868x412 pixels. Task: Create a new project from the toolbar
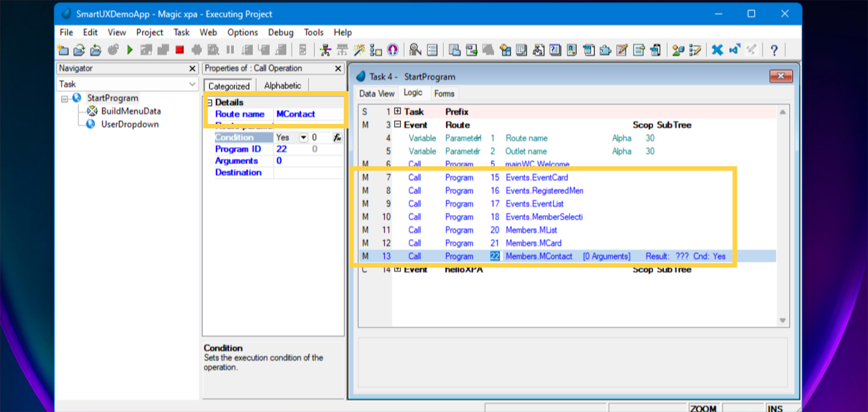[x=63, y=50]
